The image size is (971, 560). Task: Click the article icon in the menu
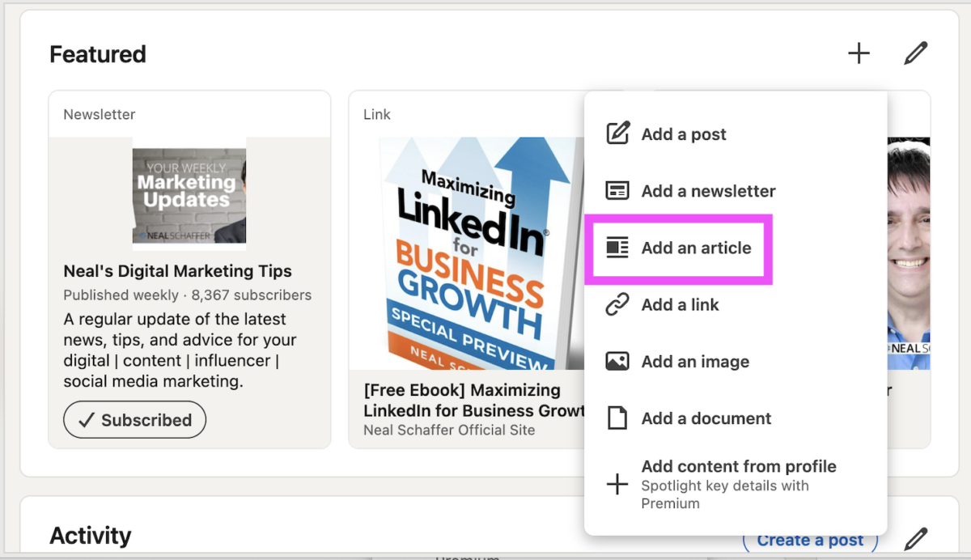click(617, 248)
